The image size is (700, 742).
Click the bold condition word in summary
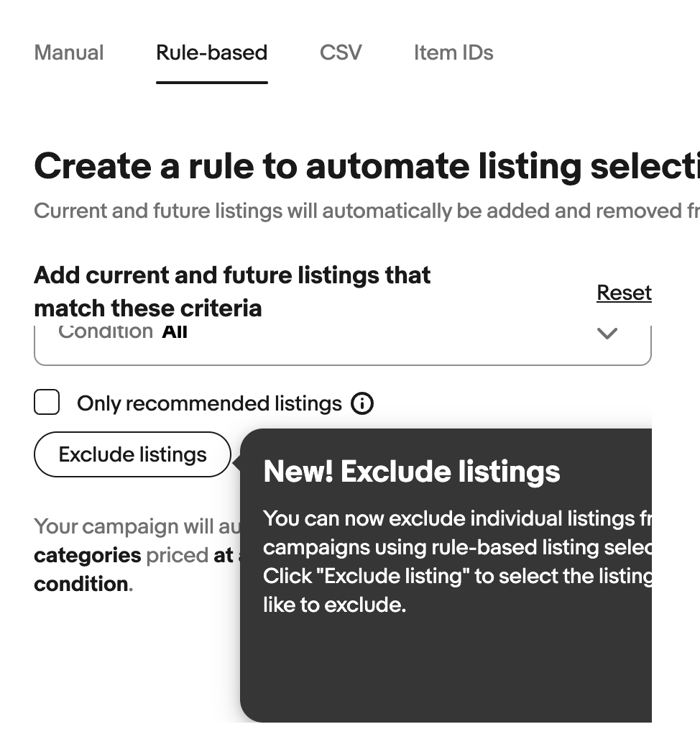pyautogui.click(x=81, y=585)
